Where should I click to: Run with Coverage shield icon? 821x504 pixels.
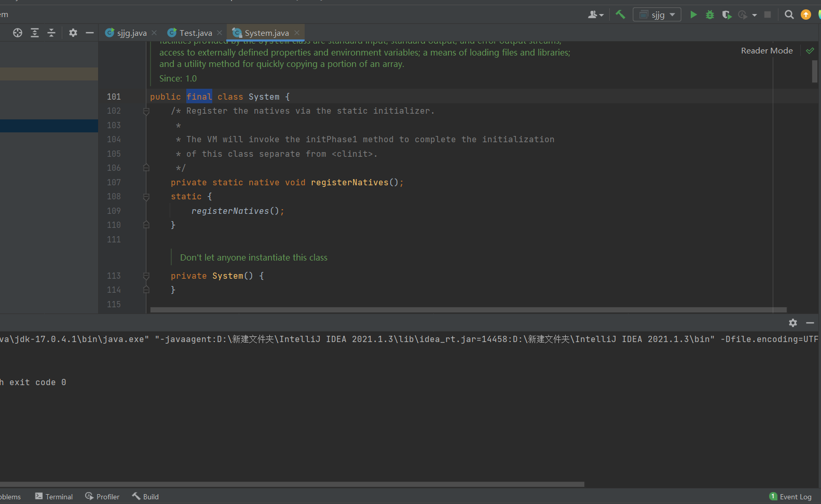click(727, 15)
